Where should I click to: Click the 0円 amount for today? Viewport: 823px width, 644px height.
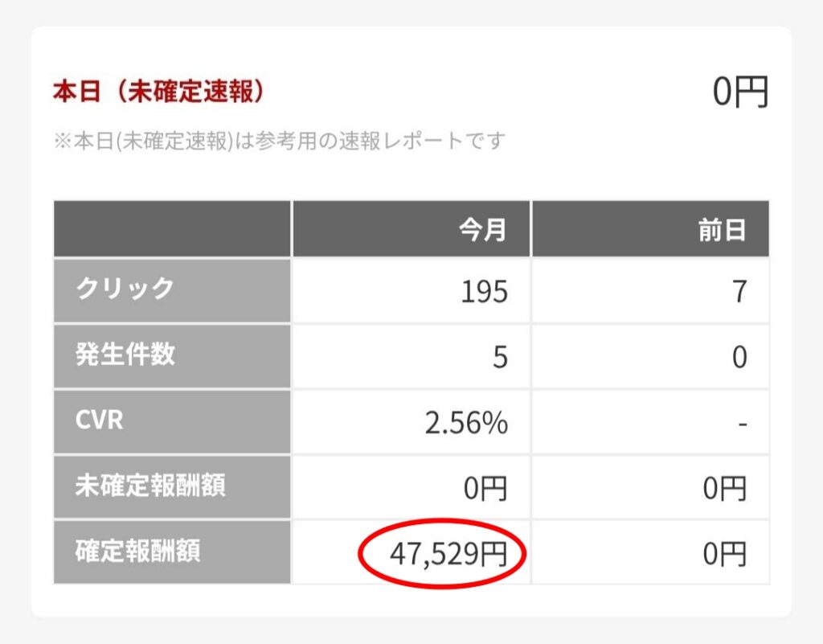coord(740,92)
